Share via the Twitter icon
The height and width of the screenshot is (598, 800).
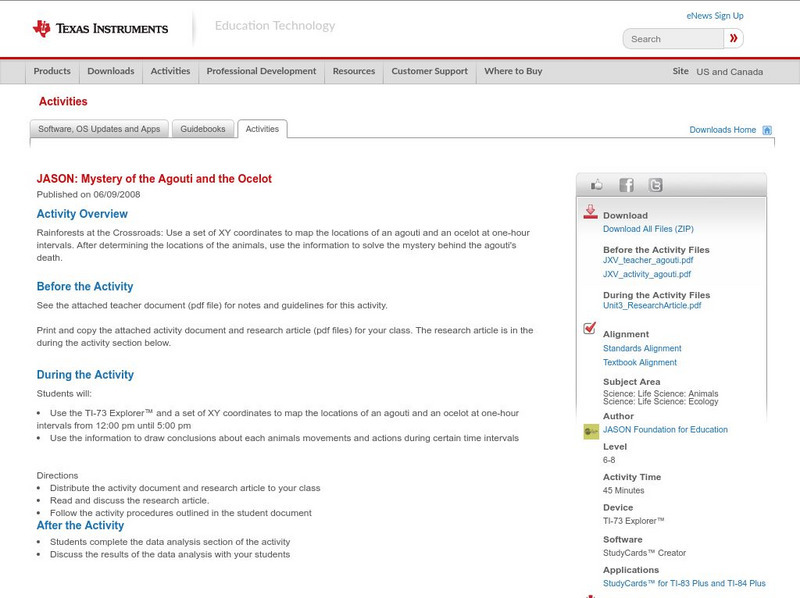click(656, 185)
